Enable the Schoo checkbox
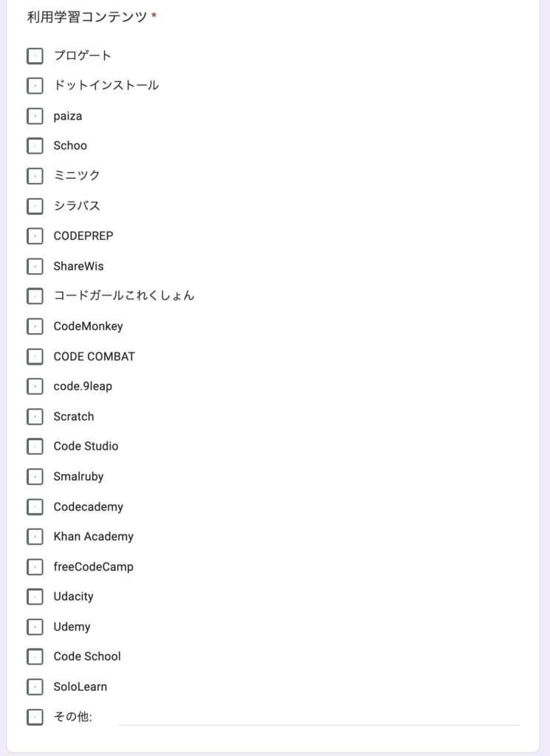 pyautogui.click(x=35, y=145)
